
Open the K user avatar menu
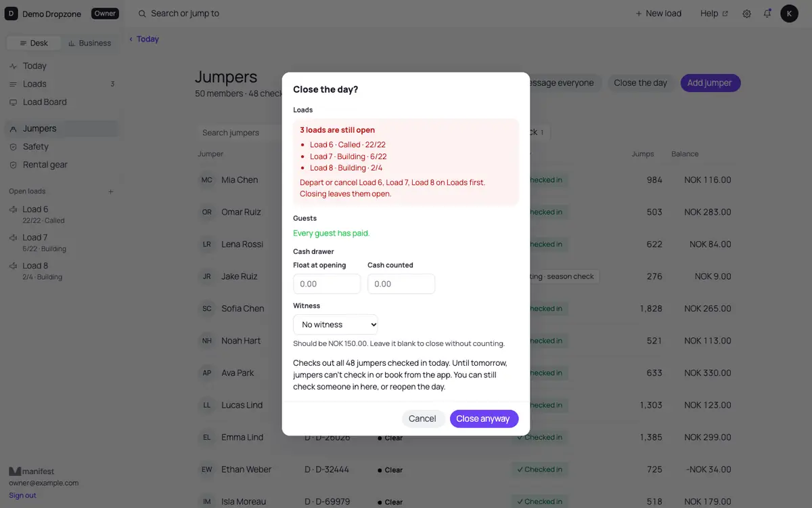point(789,14)
